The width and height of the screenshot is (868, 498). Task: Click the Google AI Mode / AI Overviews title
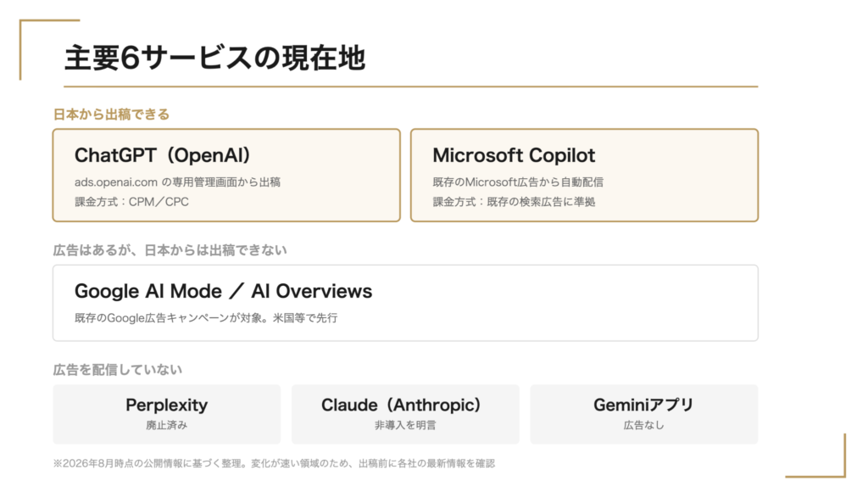tap(223, 291)
